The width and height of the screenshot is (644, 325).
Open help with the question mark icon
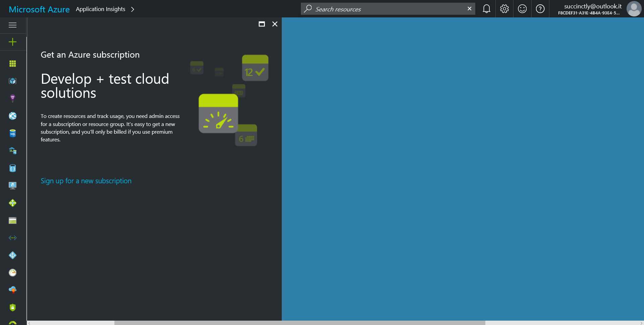coord(540,9)
